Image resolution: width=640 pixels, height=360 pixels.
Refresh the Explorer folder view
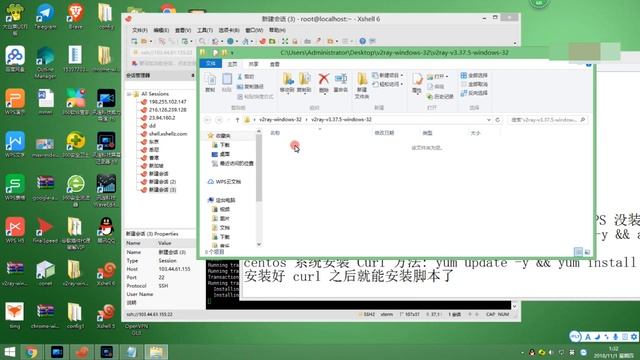tap(498, 120)
